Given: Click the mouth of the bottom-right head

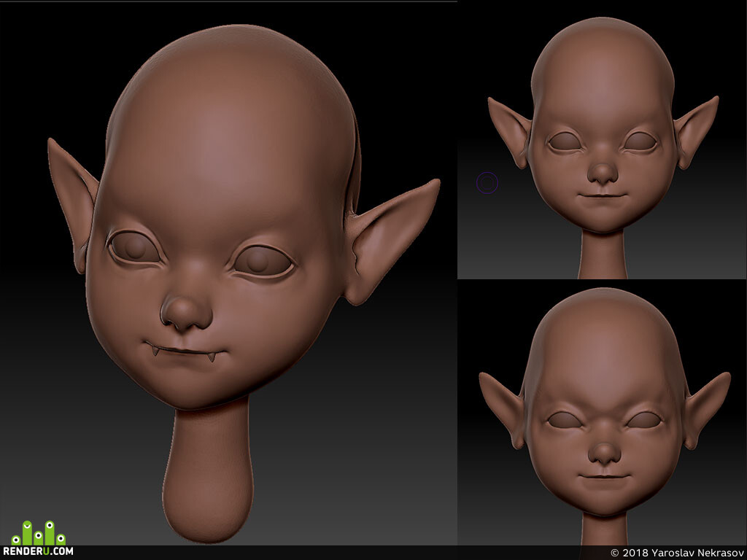Looking at the screenshot, I should (x=604, y=475).
